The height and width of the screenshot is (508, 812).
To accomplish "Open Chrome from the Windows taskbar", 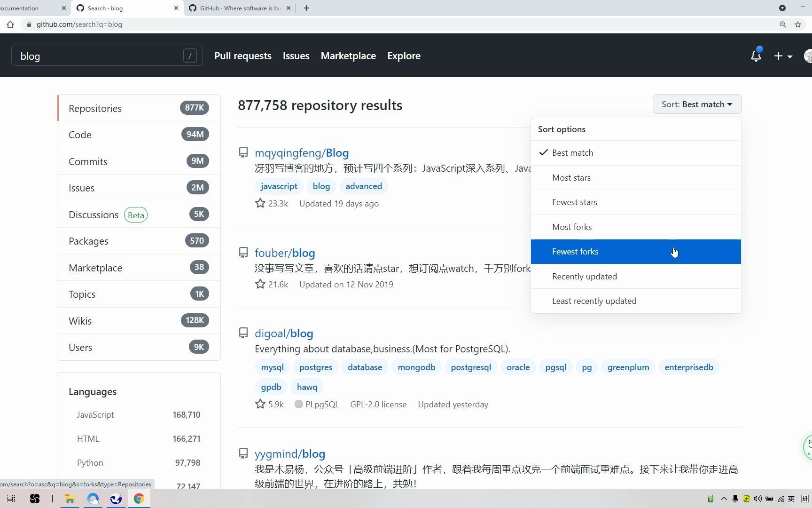I will click(x=139, y=499).
